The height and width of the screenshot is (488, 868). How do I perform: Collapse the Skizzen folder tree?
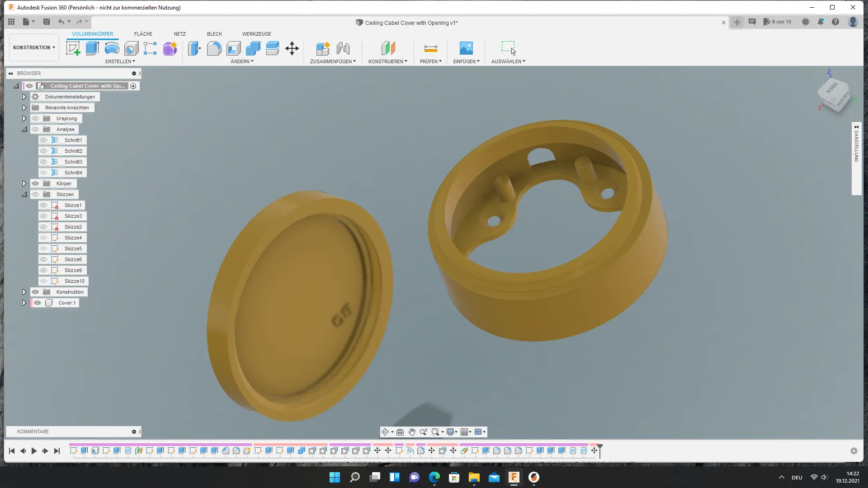pos(24,194)
